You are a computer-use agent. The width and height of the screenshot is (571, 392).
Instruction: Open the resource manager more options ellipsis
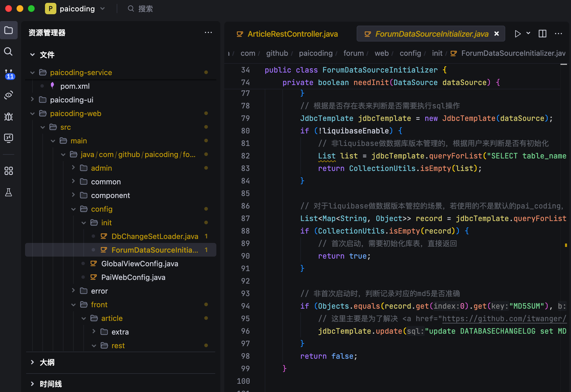pos(208,33)
